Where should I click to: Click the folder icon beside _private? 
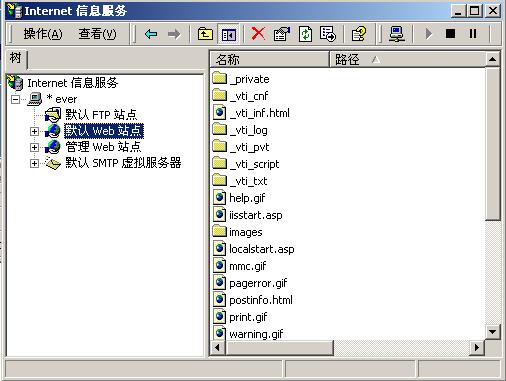(x=219, y=78)
